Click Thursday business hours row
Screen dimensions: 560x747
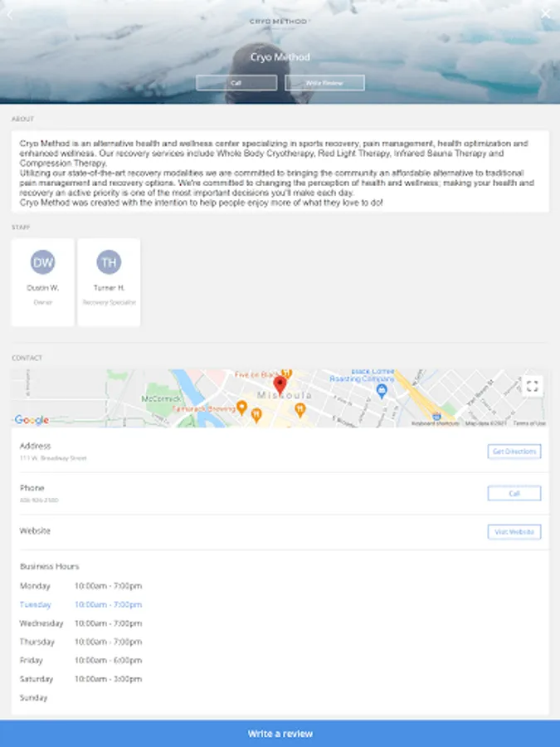(x=81, y=642)
